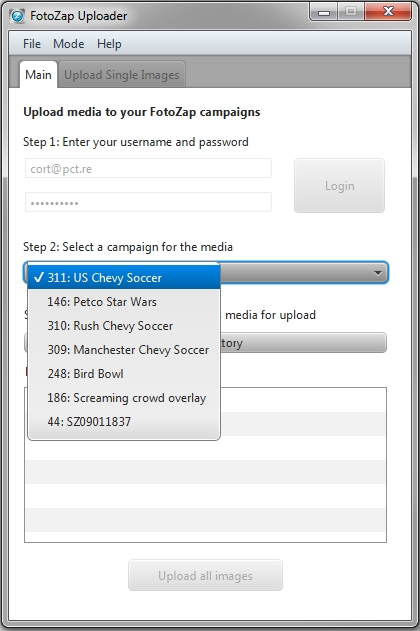Select 146: Petco Star Wars campaign

124,302
